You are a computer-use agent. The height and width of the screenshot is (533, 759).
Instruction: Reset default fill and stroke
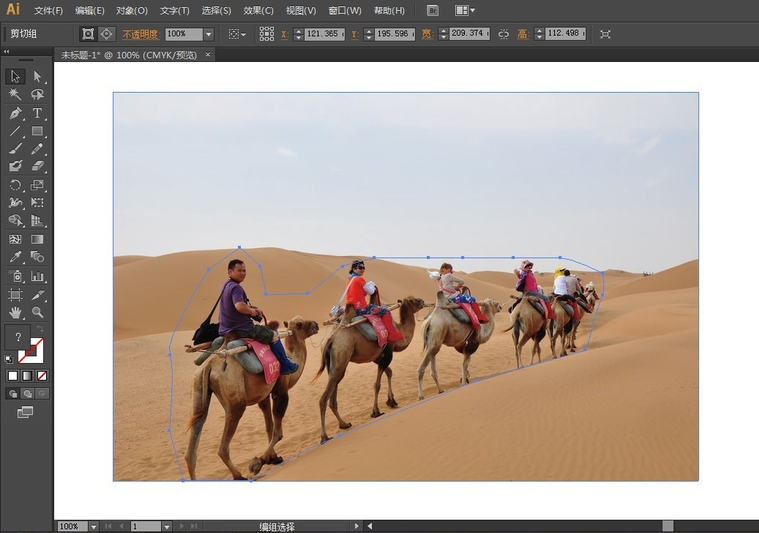9,359
